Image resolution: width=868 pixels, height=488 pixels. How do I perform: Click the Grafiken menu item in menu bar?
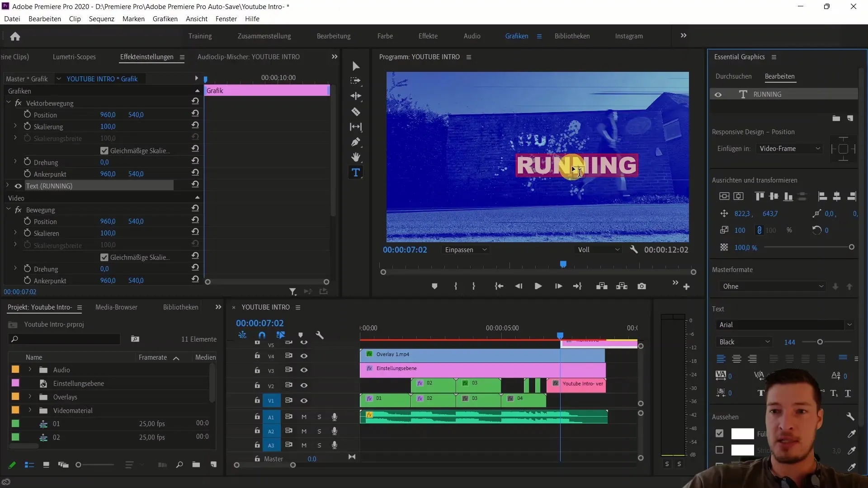click(x=165, y=19)
